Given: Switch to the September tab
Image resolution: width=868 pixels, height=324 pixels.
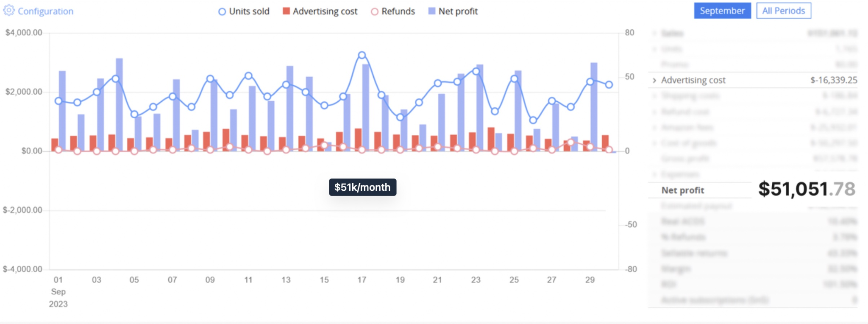Looking at the screenshot, I should 722,11.
